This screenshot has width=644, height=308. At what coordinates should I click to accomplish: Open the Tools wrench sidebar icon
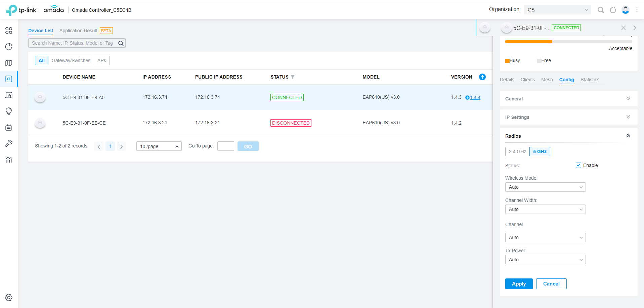(x=9, y=143)
